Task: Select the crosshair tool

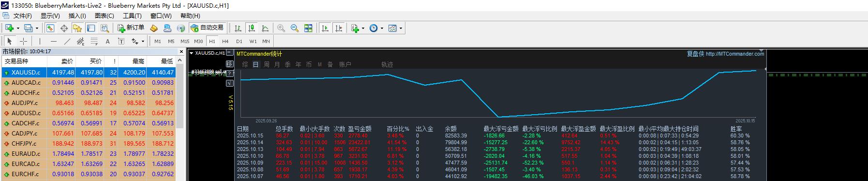Action: click(23, 41)
